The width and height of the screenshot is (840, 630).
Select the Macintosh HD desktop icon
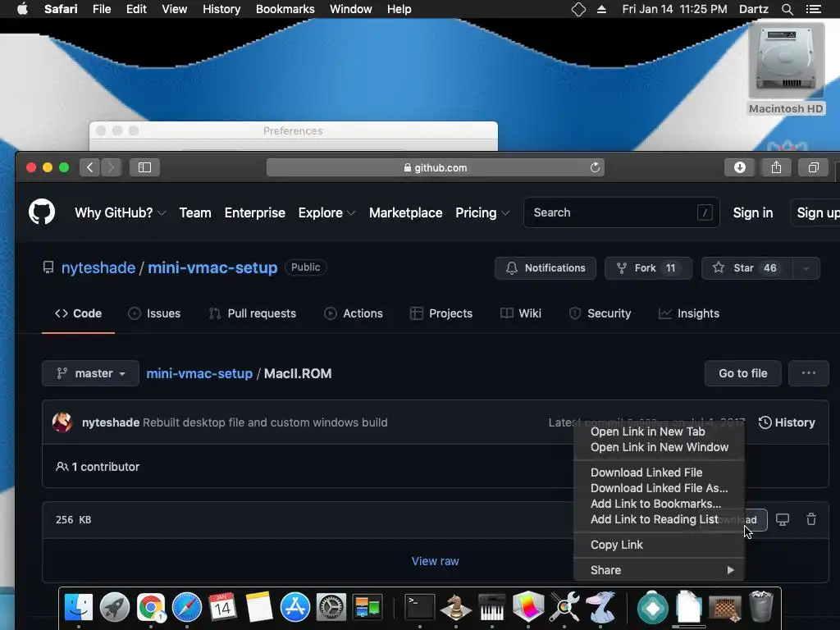point(786,68)
